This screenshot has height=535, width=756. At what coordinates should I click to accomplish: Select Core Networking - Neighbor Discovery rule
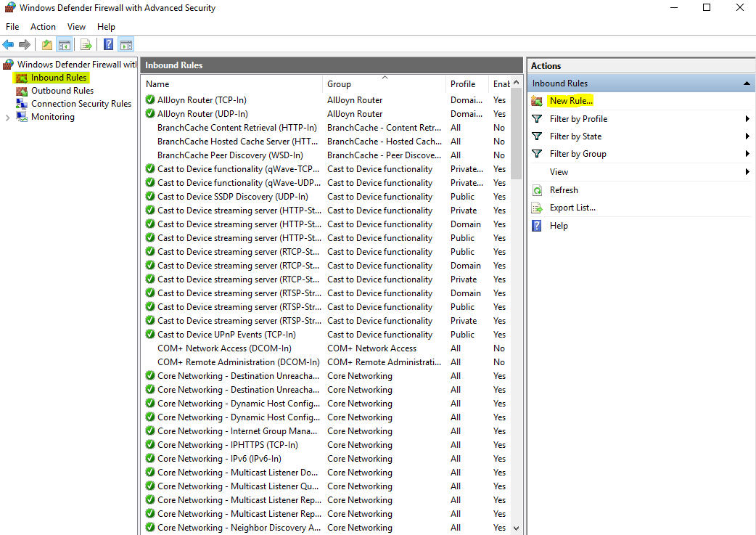(x=326, y=528)
